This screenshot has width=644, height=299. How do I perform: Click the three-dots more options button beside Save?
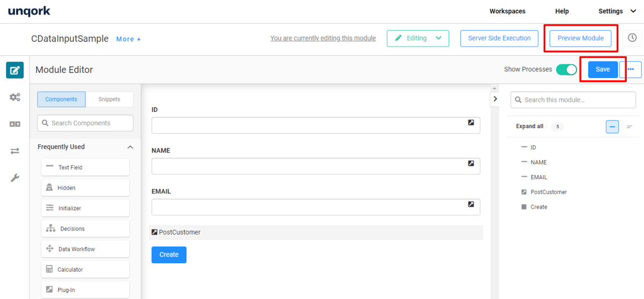[631, 69]
